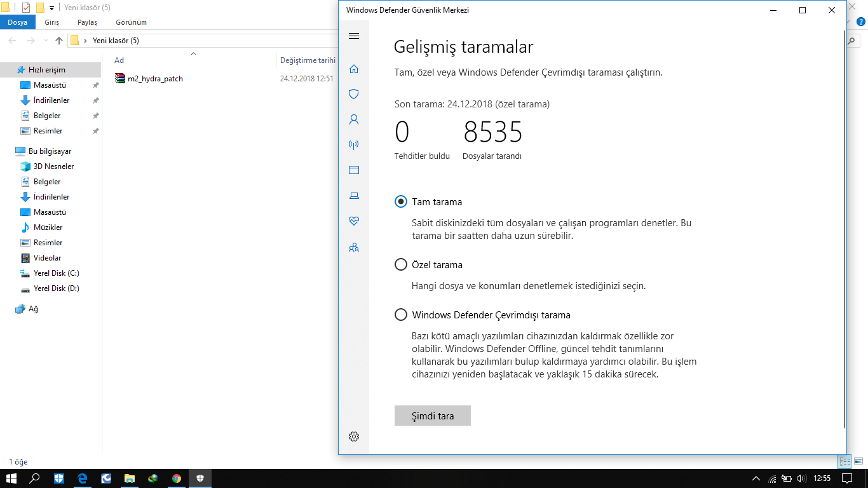Screen dimensions: 868x488
Task: Click New folder icon in quick access toolbar
Action: click(x=40, y=8)
